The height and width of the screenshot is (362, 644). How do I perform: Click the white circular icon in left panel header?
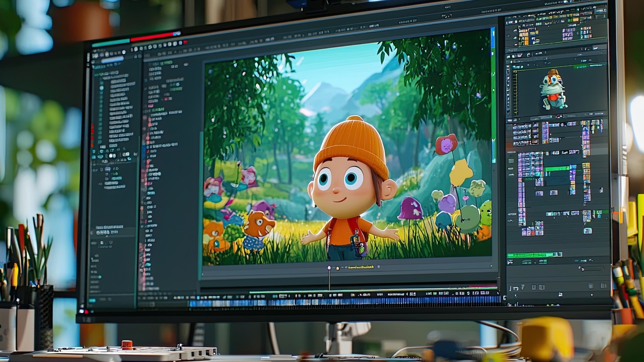[x=124, y=52]
